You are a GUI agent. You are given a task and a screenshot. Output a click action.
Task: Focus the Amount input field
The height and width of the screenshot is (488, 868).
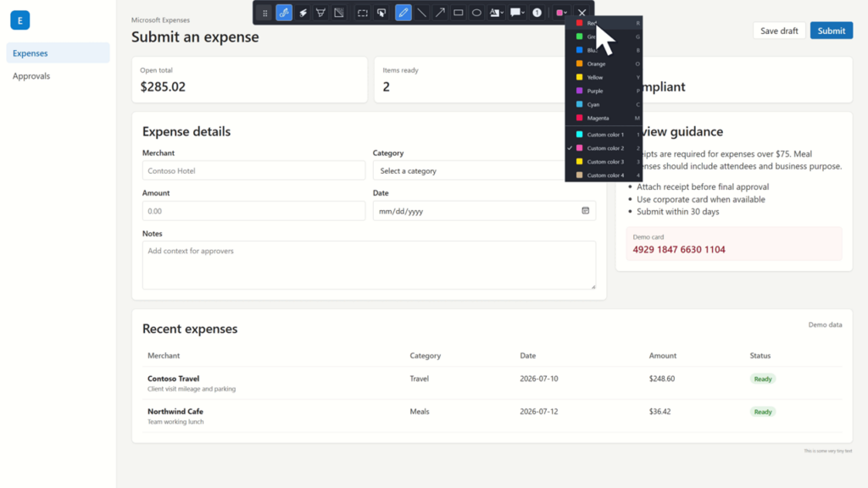point(253,211)
